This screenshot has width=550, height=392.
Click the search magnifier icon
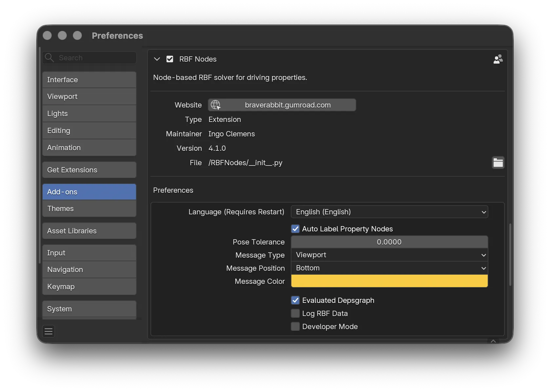click(x=49, y=58)
